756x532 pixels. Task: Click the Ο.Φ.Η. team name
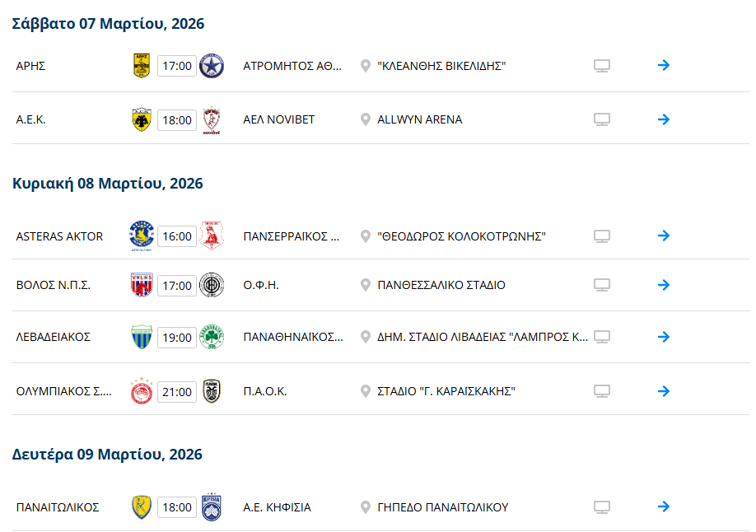260,285
